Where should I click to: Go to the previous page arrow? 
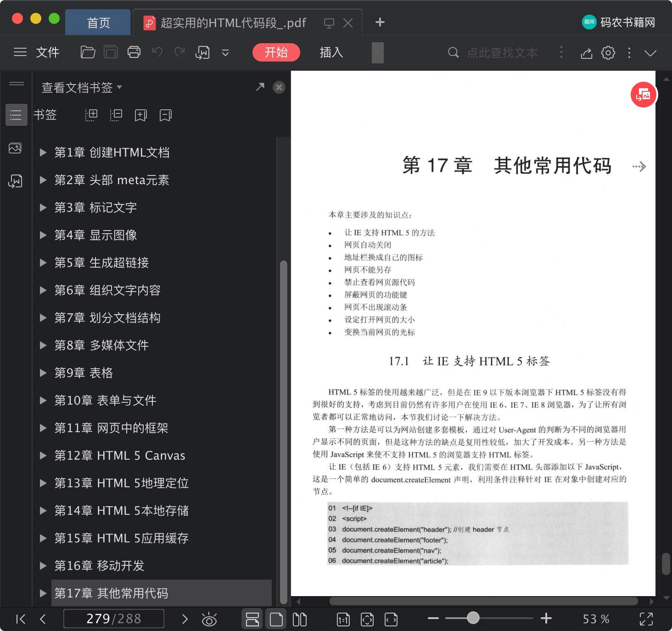coord(43,619)
